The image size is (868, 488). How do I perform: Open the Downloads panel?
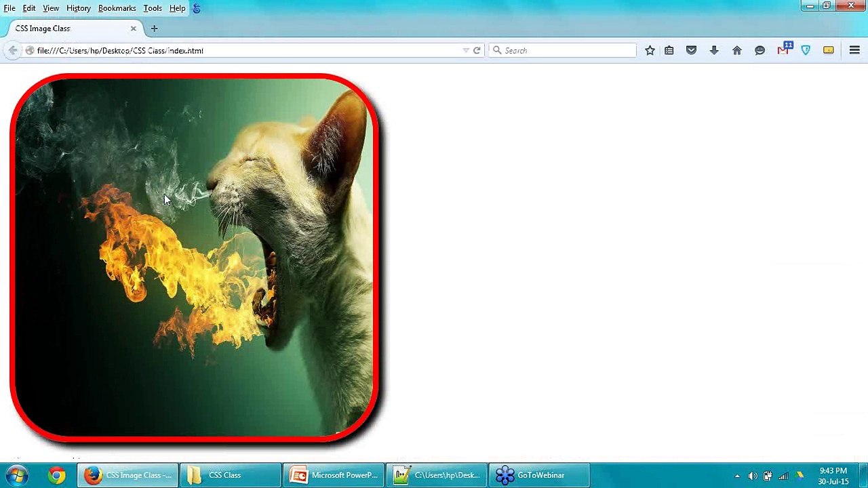coord(714,50)
